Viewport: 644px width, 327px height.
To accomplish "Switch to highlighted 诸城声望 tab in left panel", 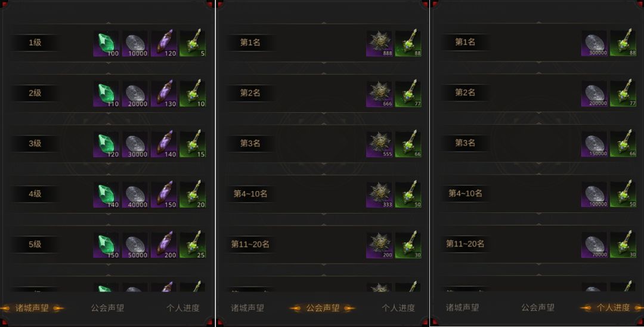I will click(x=32, y=308).
